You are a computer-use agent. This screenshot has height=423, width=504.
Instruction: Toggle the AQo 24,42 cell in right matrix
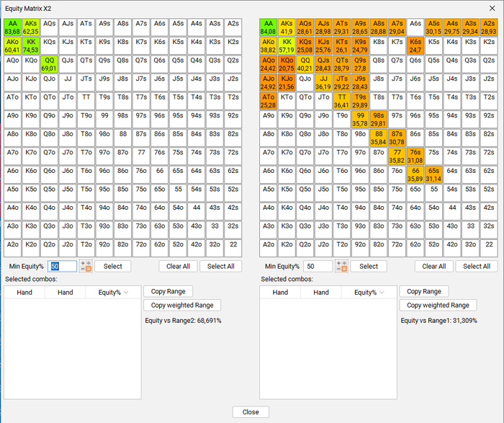pos(269,64)
